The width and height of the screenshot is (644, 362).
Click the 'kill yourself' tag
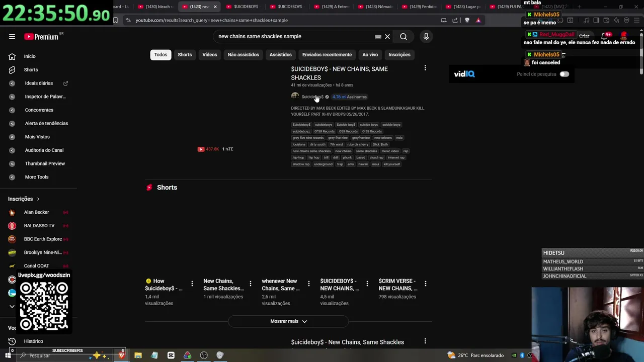pyautogui.click(x=391, y=164)
